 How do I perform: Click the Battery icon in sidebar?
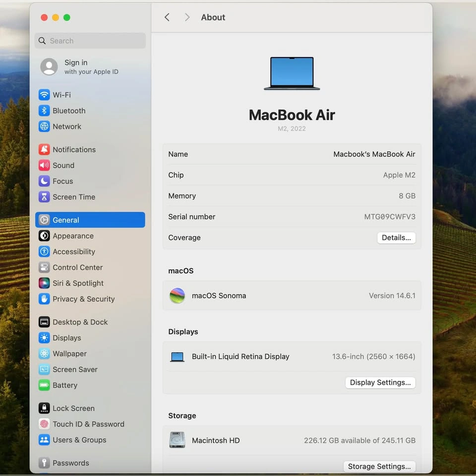click(x=44, y=385)
